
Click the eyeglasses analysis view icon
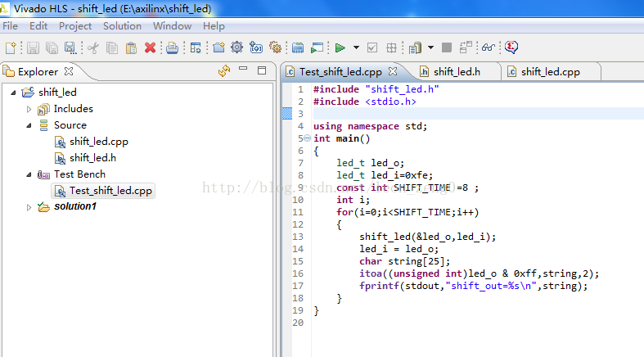488,47
